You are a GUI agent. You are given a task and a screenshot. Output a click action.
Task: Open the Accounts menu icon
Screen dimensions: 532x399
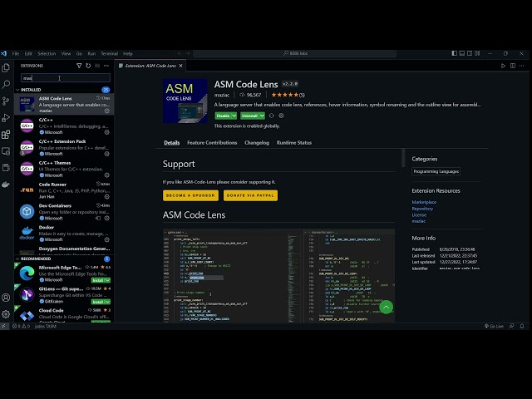[x=6, y=298]
